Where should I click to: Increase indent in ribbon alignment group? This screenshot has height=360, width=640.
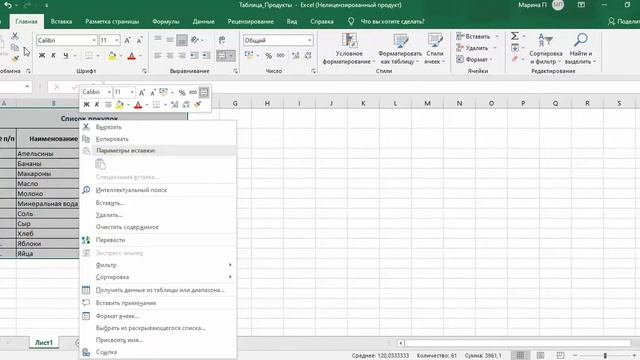coord(207,56)
